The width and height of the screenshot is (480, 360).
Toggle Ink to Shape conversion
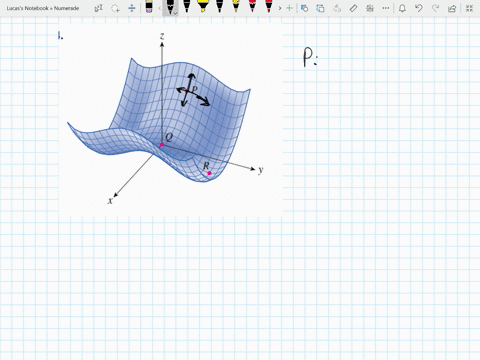tap(320, 8)
